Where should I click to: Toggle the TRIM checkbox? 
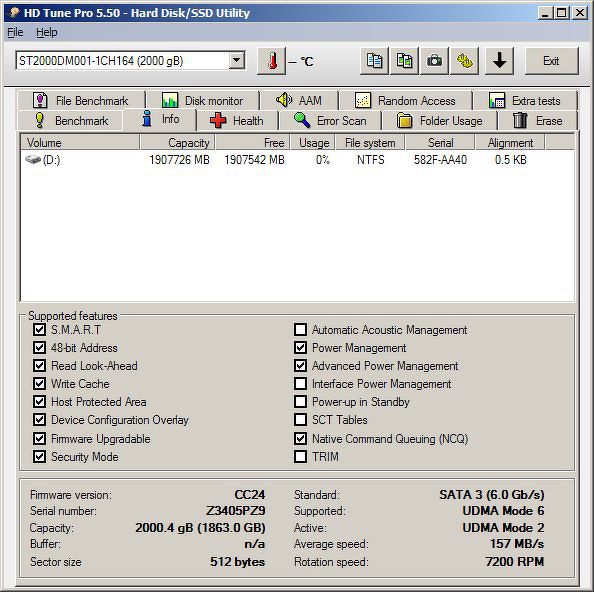click(x=300, y=456)
